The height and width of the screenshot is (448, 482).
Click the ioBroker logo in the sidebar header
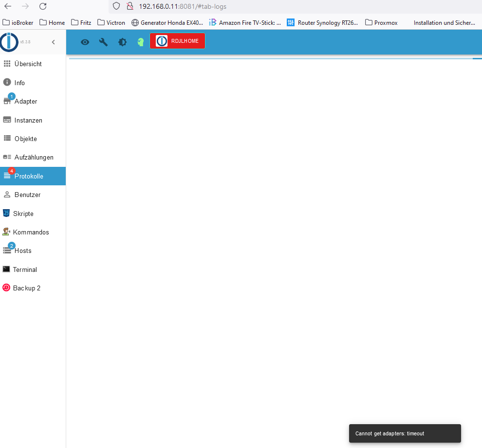tap(9, 42)
